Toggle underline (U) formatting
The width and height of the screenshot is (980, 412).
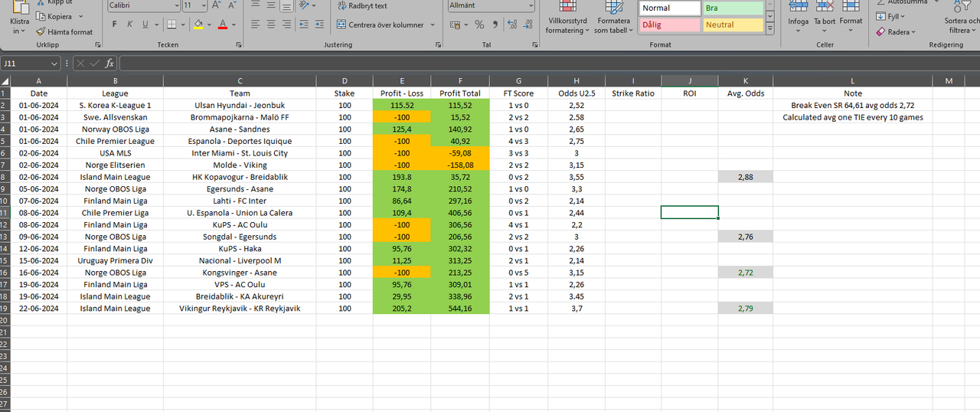(145, 25)
